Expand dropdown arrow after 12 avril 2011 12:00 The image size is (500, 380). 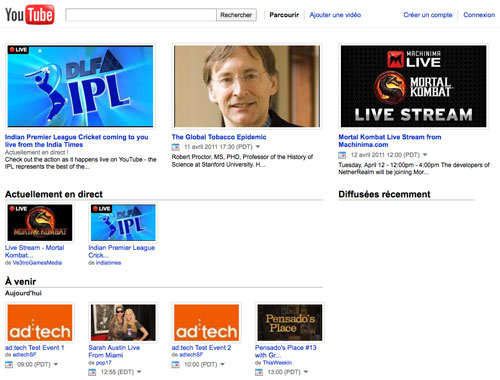(425, 155)
